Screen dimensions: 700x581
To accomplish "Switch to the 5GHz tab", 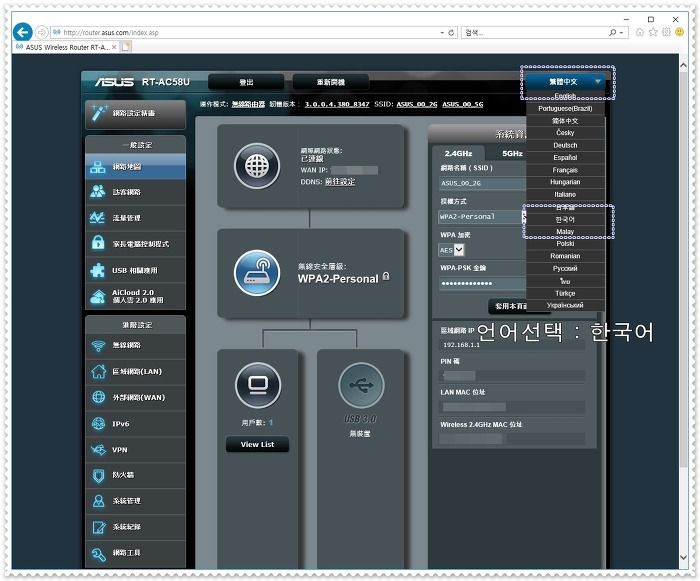I will click(x=512, y=153).
